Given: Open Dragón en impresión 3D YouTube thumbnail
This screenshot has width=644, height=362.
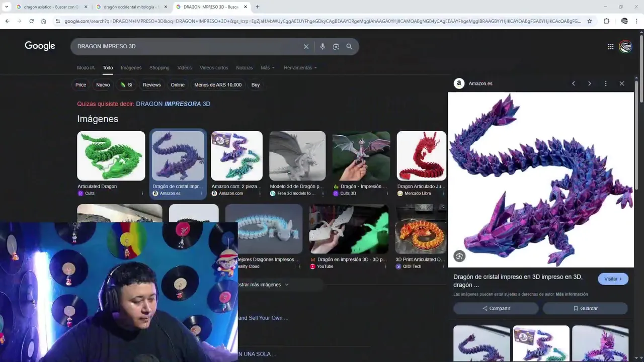Looking at the screenshot, I should (x=349, y=229).
